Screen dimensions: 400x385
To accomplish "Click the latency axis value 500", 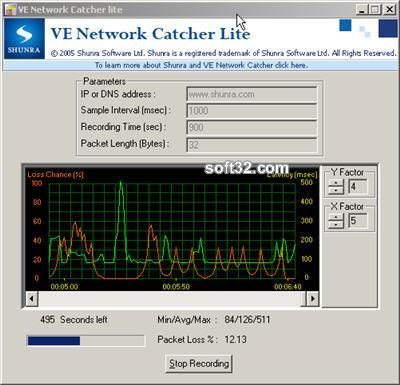I will (306, 182).
